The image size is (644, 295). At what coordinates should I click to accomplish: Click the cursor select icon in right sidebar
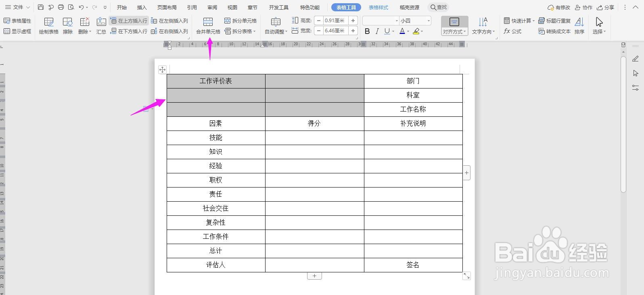[x=636, y=73]
